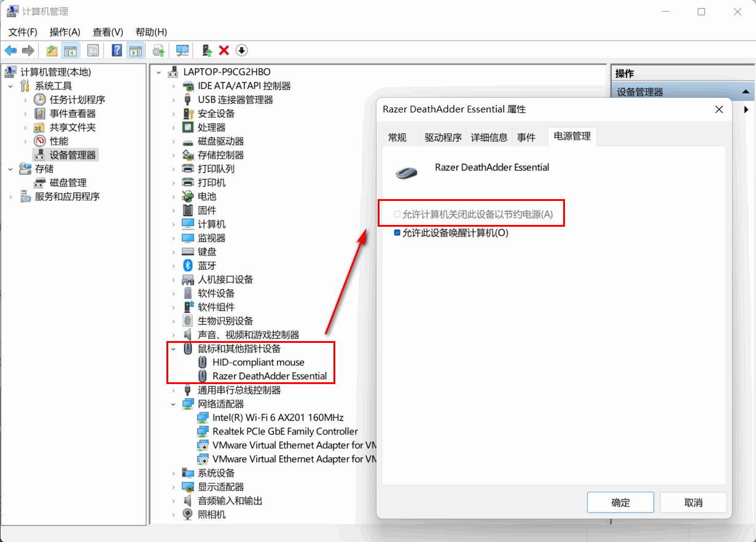Open the 操作(A) menu

[x=65, y=32]
